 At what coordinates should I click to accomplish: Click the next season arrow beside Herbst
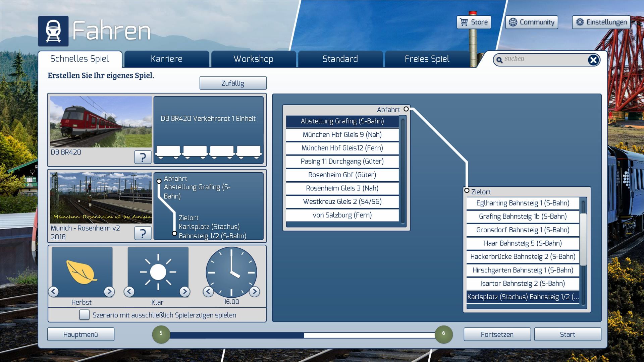point(109,292)
